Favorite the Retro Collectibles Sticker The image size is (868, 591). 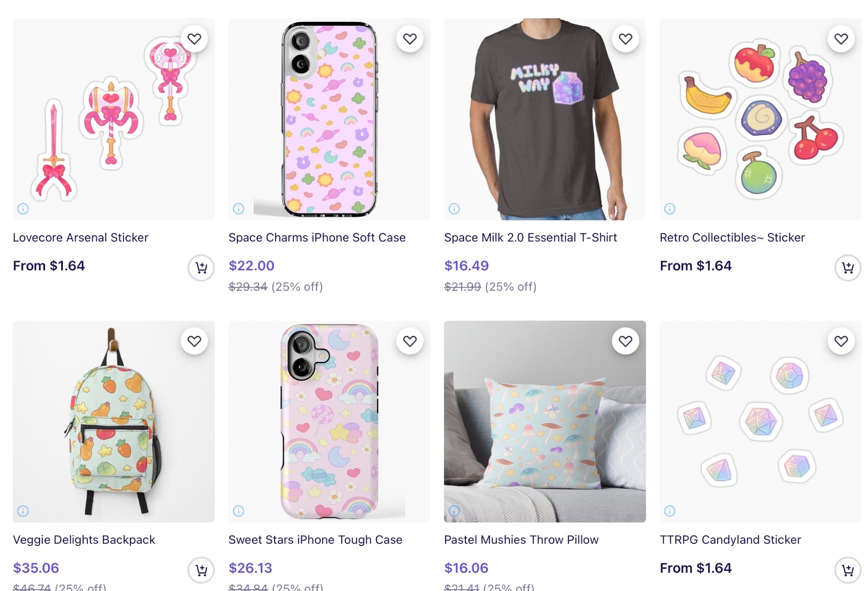pos(841,39)
